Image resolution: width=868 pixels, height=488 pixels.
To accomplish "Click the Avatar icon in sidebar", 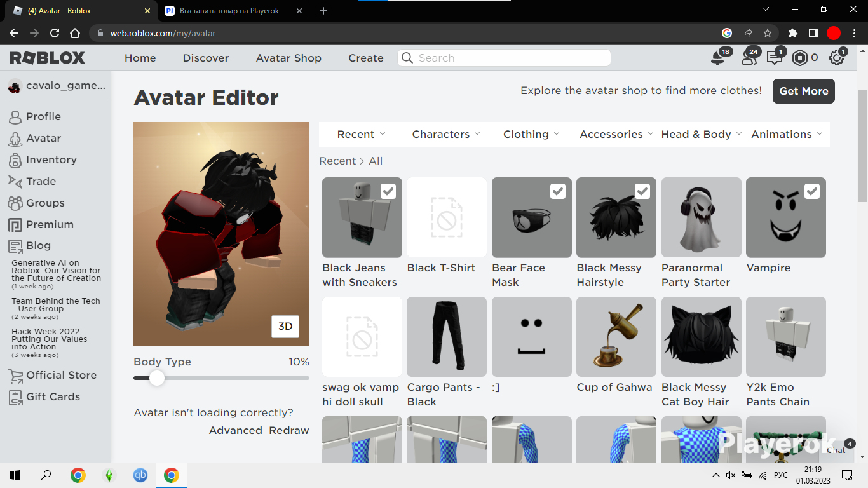I will pyautogui.click(x=15, y=139).
